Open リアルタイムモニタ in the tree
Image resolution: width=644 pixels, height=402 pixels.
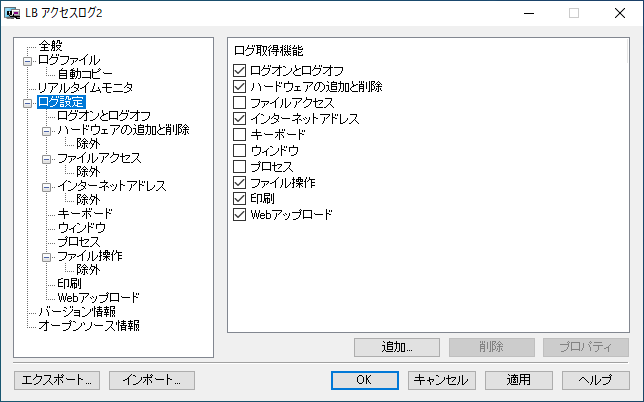pyautogui.click(x=84, y=88)
